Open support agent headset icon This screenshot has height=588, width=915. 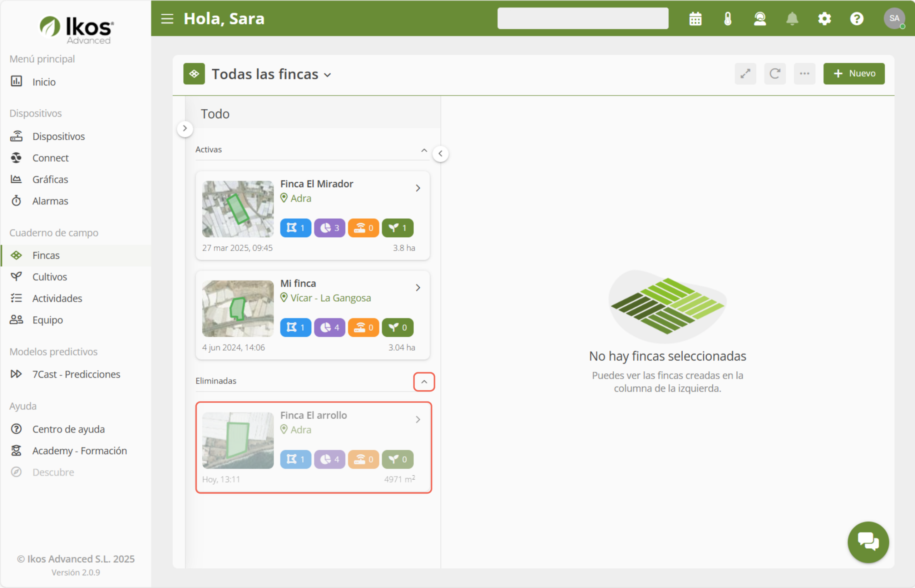(760, 19)
